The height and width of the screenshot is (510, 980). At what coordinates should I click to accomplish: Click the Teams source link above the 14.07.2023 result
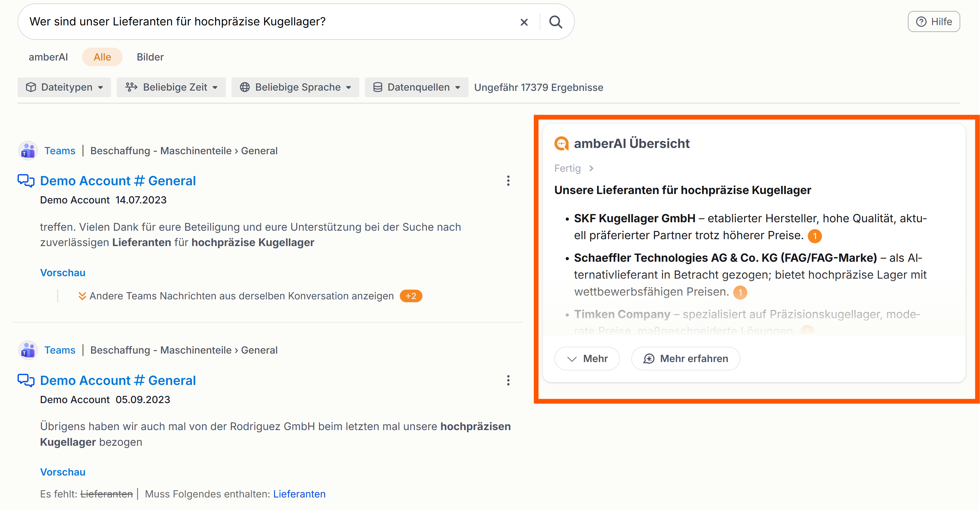click(x=60, y=150)
